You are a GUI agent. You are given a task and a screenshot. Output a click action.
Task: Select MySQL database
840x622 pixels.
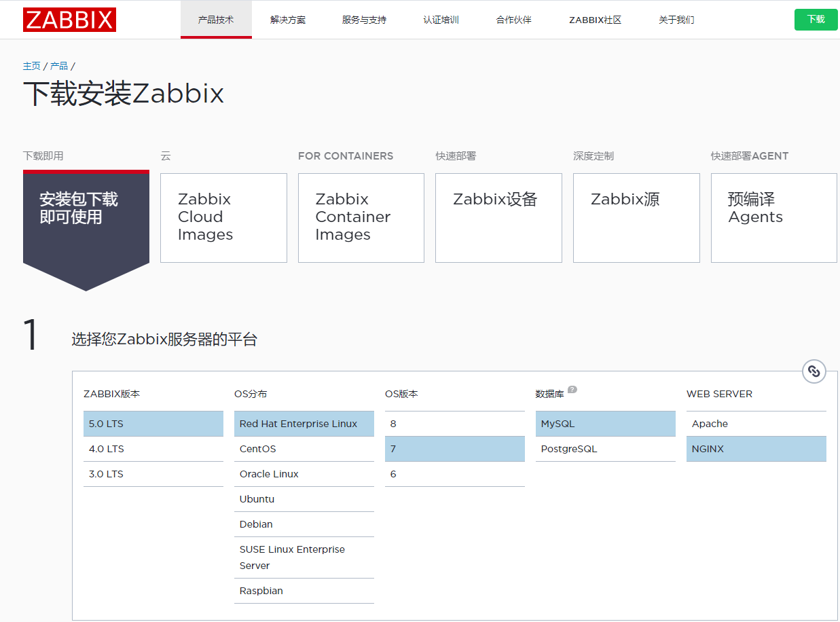[606, 424]
